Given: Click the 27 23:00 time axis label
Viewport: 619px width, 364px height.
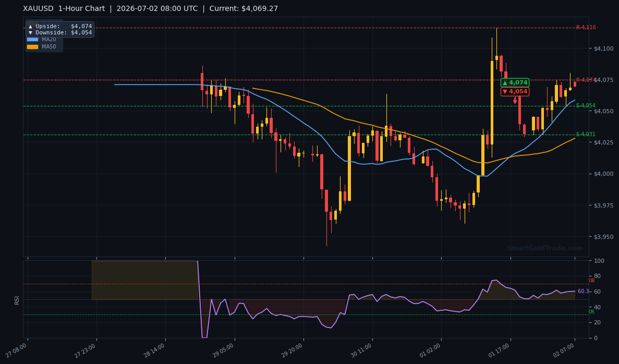Looking at the screenshot, I should pyautogui.click(x=86, y=350).
